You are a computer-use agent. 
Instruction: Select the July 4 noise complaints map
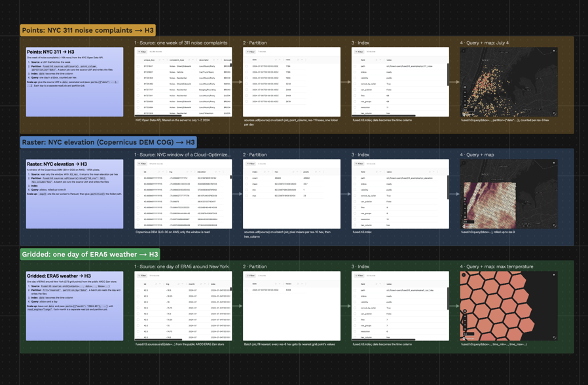click(509, 82)
